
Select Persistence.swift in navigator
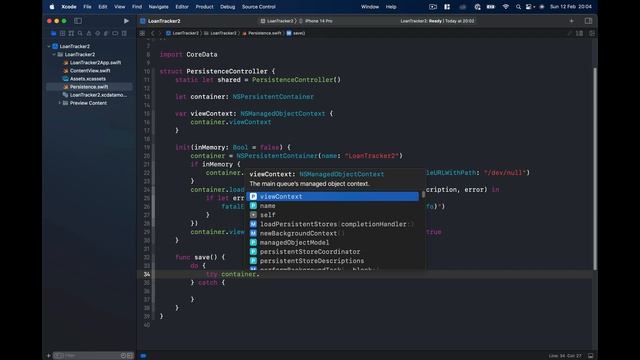coord(90,87)
